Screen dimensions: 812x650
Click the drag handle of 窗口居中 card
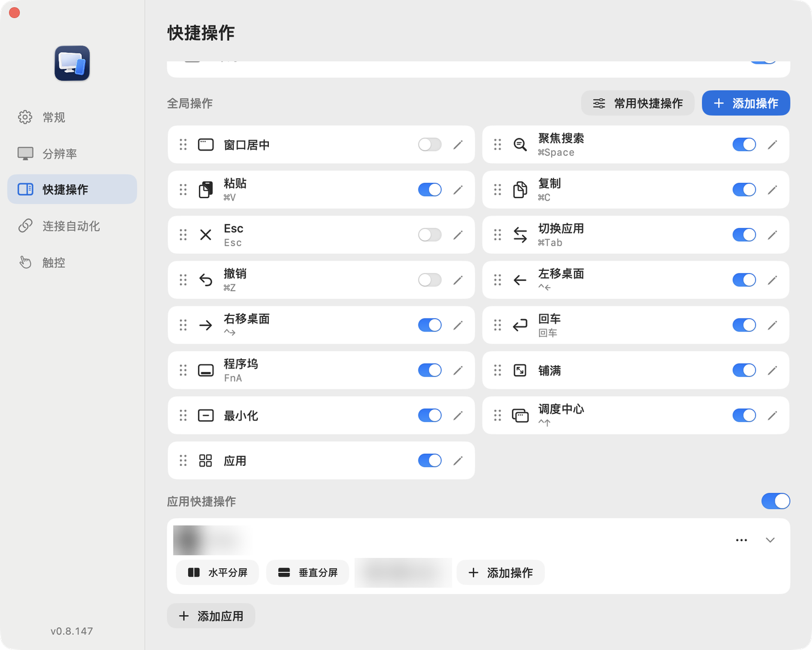183,144
